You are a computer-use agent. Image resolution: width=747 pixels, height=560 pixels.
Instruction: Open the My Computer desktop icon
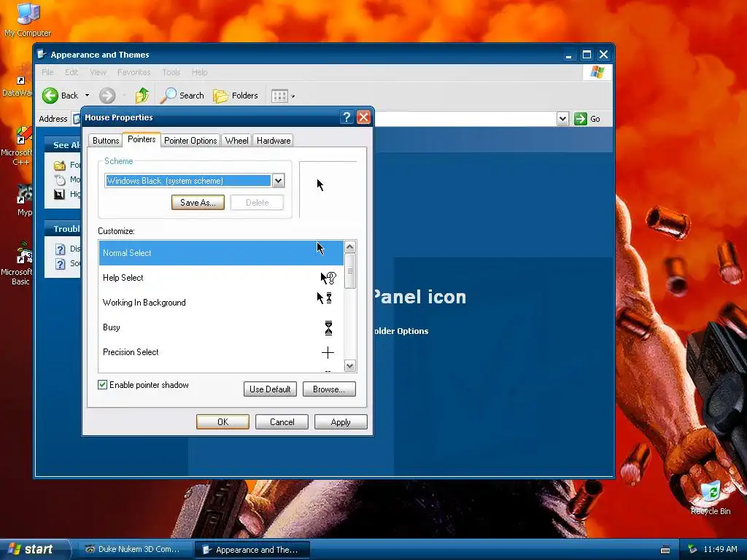point(28,19)
